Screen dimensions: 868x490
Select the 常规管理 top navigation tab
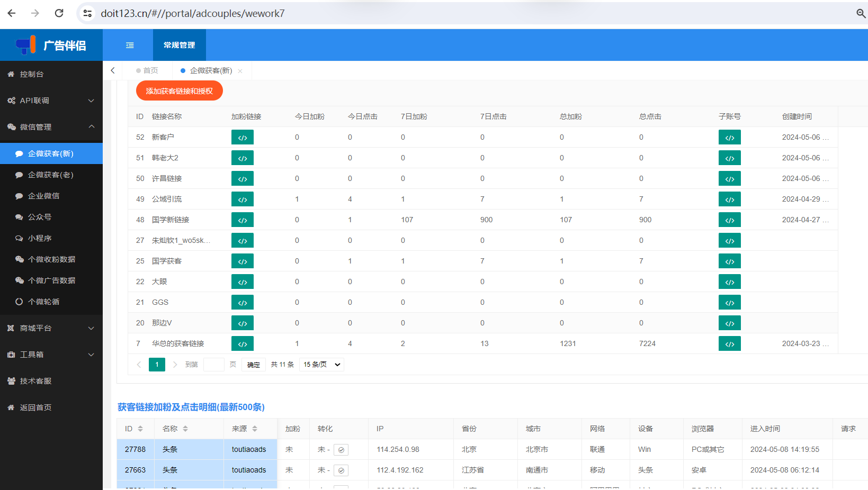(x=179, y=45)
